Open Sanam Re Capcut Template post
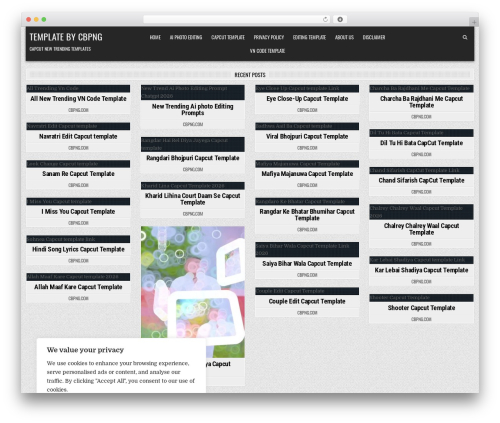Viewport: 500px width, 423px height. click(x=78, y=174)
